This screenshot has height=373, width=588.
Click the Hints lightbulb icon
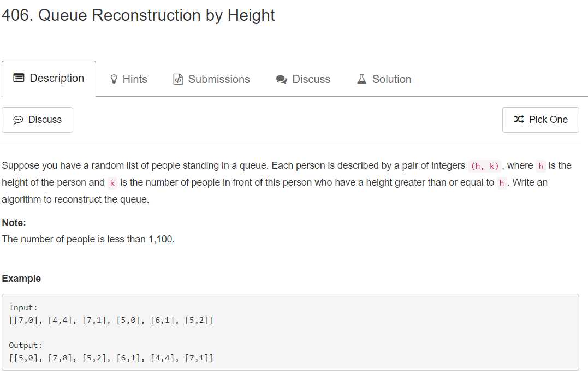click(114, 79)
